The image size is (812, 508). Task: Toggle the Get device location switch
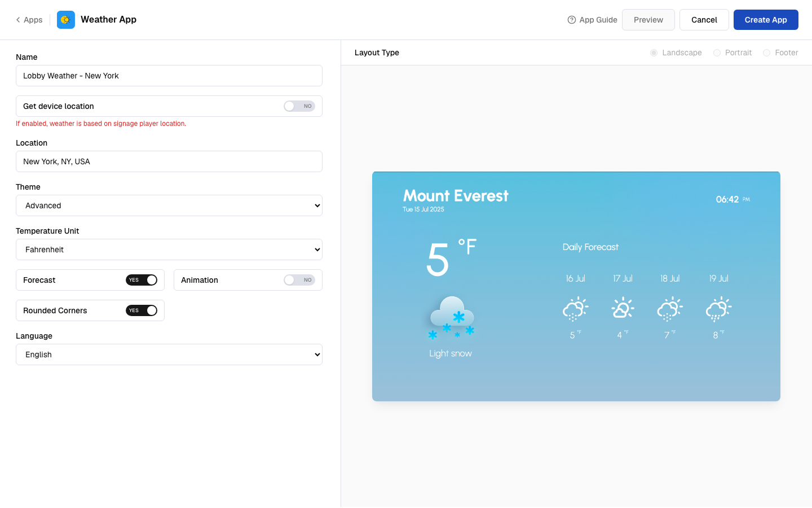point(299,106)
